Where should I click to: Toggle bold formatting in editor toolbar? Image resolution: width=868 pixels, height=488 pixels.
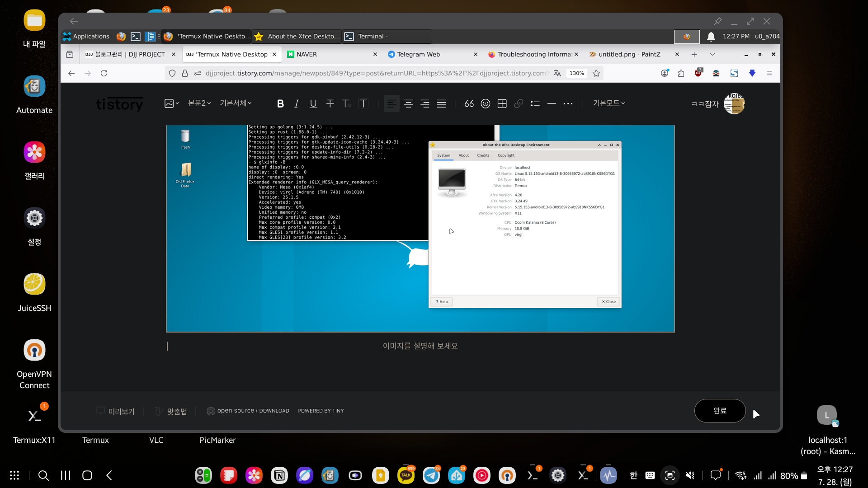(280, 103)
